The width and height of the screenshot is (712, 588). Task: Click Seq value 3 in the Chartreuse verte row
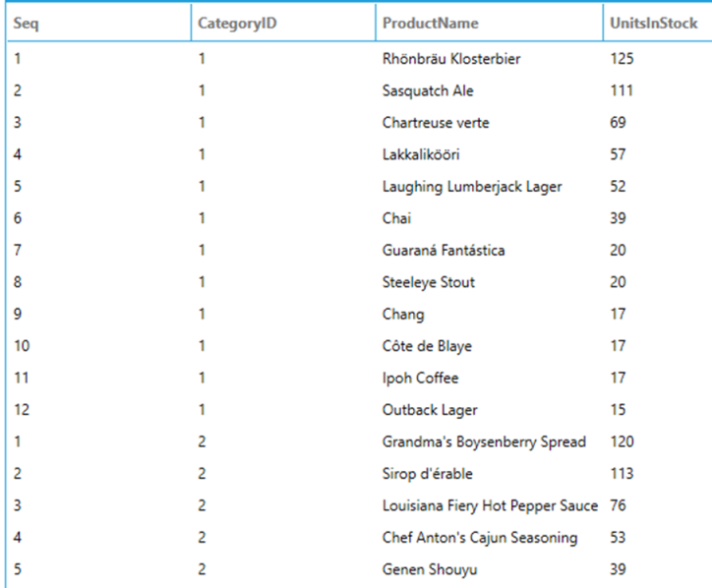(18, 123)
